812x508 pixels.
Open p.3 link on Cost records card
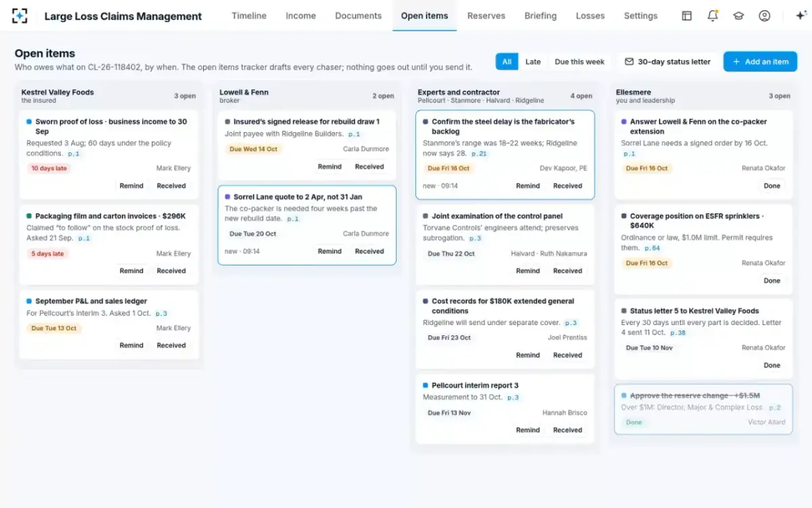click(571, 324)
